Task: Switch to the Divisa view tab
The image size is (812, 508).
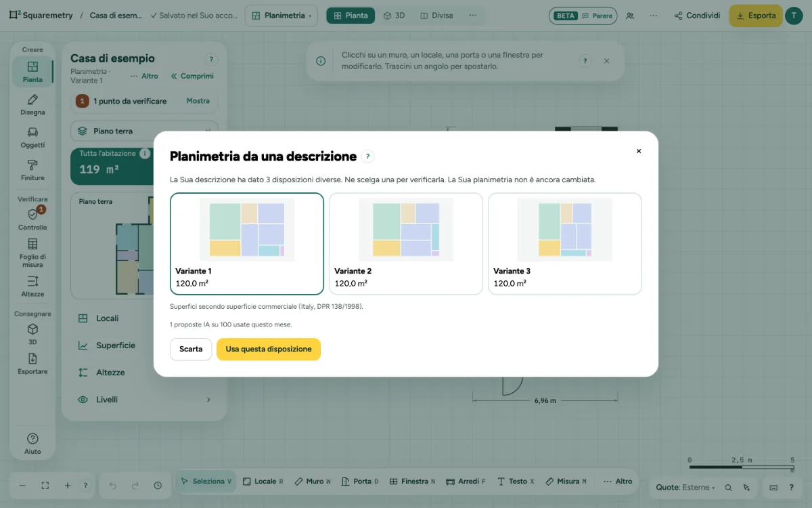Action: [436, 16]
